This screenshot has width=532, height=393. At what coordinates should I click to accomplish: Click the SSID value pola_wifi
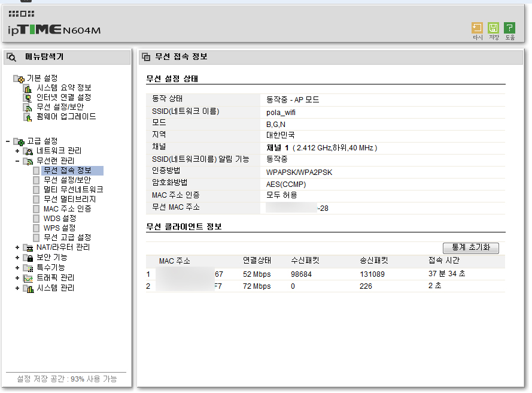point(281,113)
